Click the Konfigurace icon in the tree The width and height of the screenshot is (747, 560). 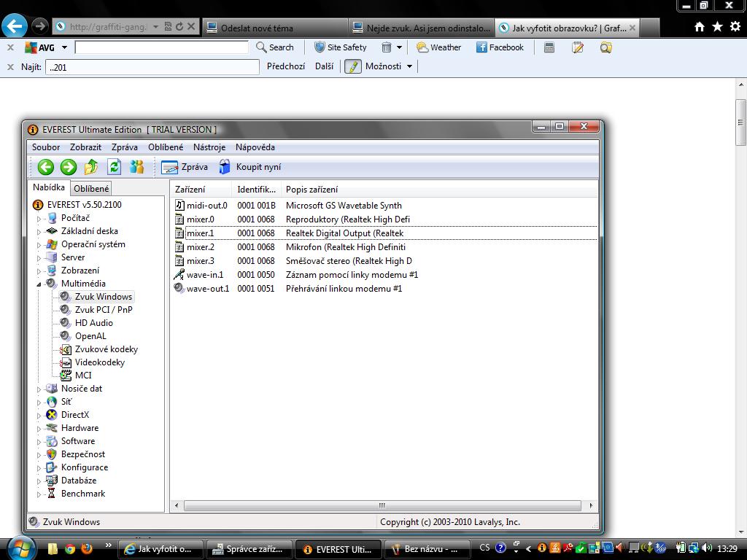[52, 467]
